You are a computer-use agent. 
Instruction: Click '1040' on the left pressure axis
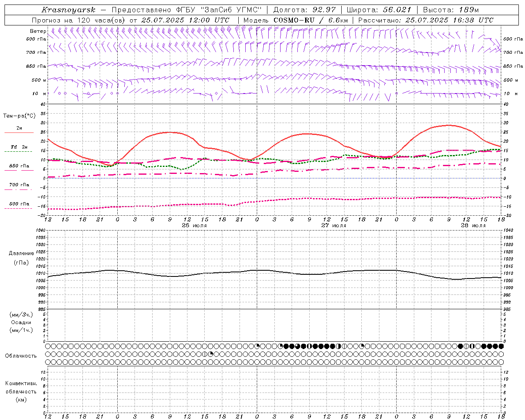coord(40,231)
